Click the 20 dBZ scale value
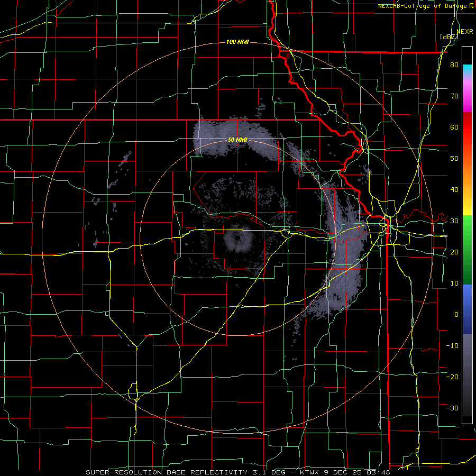The width and height of the screenshot is (476, 476). pyautogui.click(x=454, y=252)
